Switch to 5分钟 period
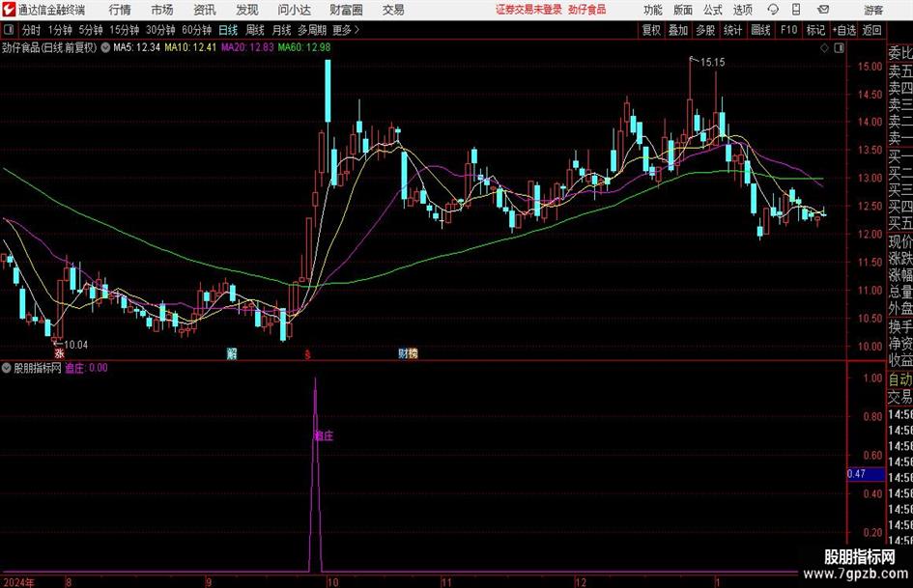 (x=91, y=30)
